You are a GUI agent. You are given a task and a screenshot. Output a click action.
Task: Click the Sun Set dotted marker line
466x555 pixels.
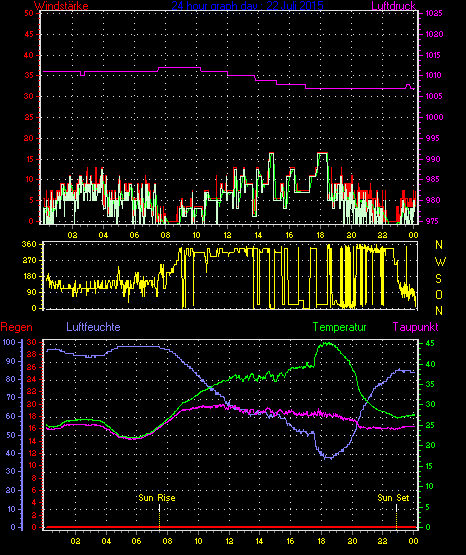396,516
